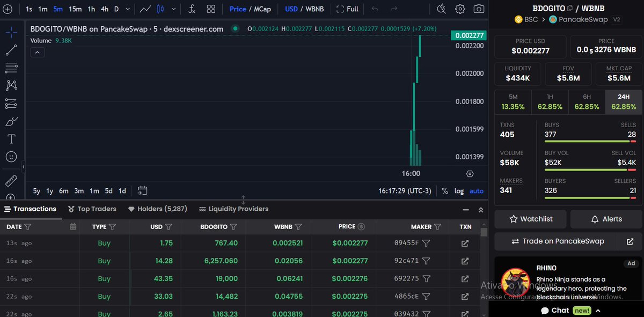Click the redo arrow in toolbar
Image resolution: width=644 pixels, height=317 pixels.
coord(394,9)
